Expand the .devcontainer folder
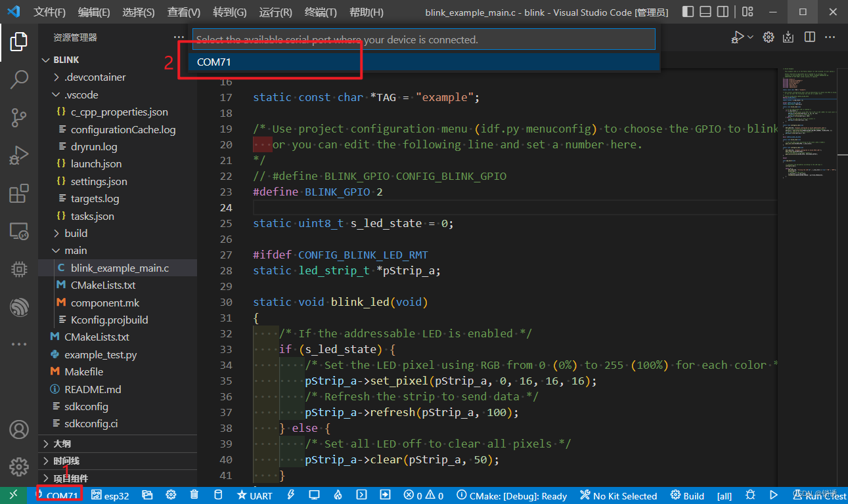This screenshot has height=504, width=848. pos(118,77)
